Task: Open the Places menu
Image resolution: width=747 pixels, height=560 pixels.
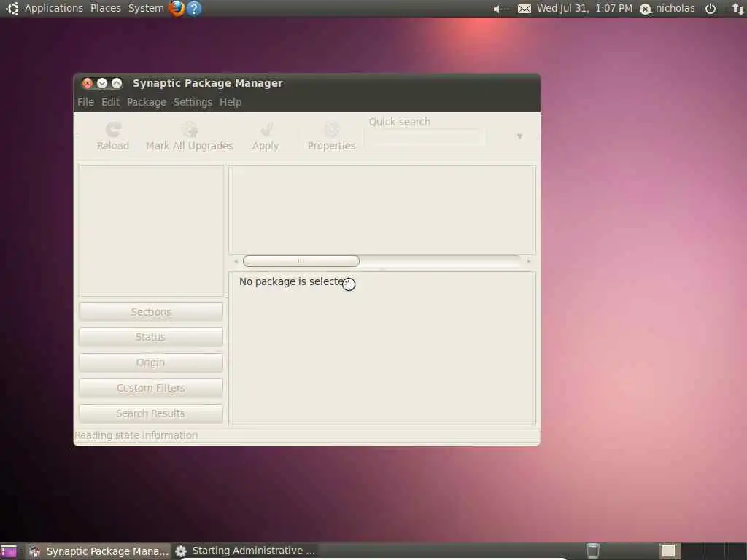Action: (106, 8)
